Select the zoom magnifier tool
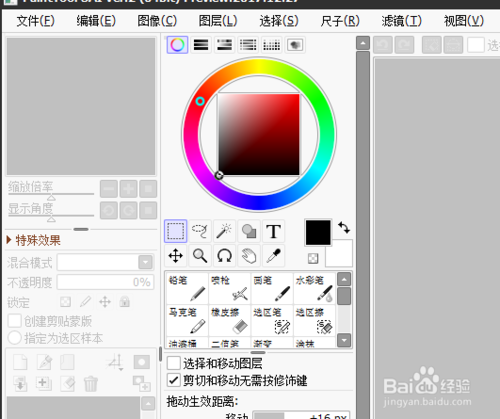This screenshot has height=419, width=500. (x=200, y=256)
